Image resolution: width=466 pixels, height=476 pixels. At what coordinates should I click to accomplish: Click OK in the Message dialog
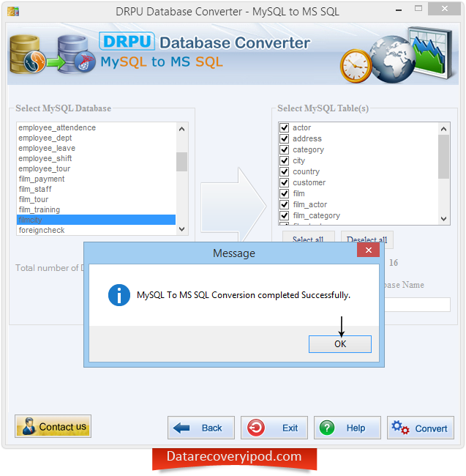click(x=339, y=344)
